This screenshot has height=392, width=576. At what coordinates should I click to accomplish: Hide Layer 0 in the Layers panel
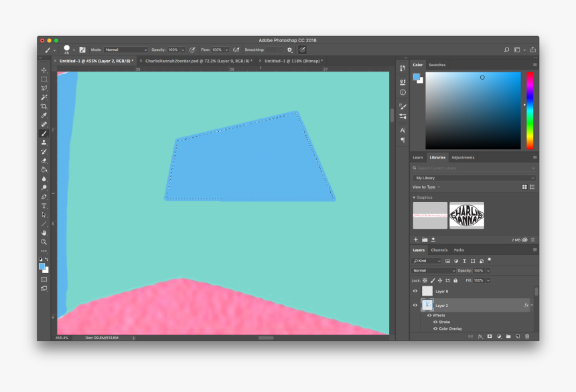415,291
